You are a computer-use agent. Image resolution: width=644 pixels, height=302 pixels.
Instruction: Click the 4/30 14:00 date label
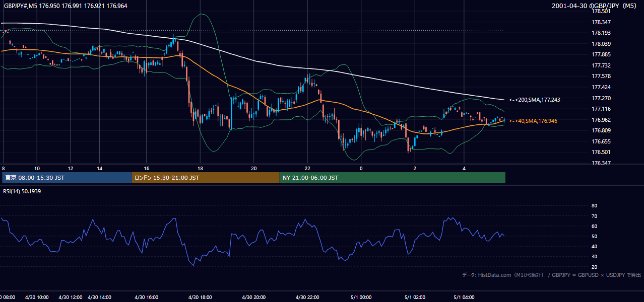point(100,297)
